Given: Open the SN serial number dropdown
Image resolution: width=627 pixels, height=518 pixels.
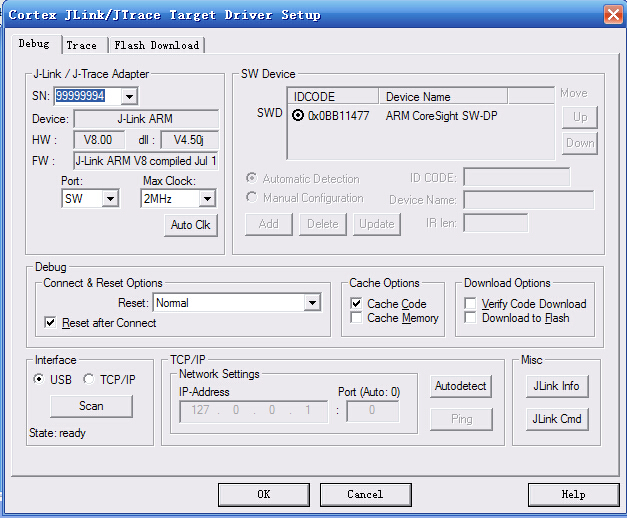Looking at the screenshot, I should tap(129, 96).
